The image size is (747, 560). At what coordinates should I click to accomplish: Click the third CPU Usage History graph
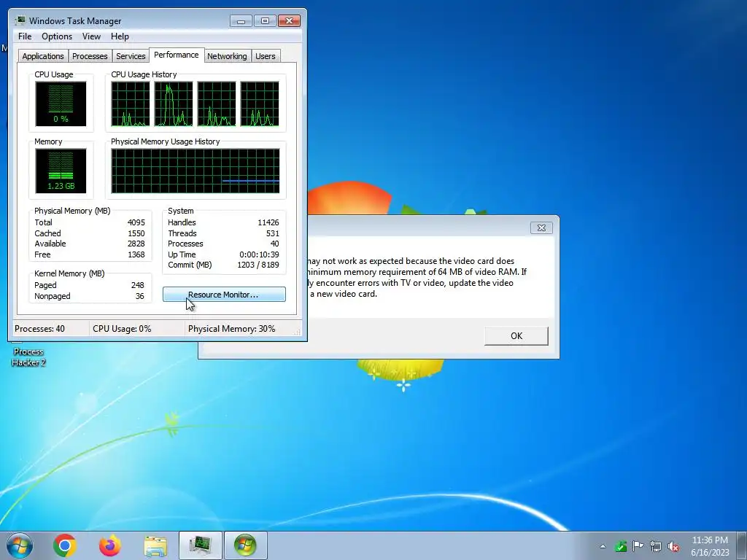click(216, 104)
